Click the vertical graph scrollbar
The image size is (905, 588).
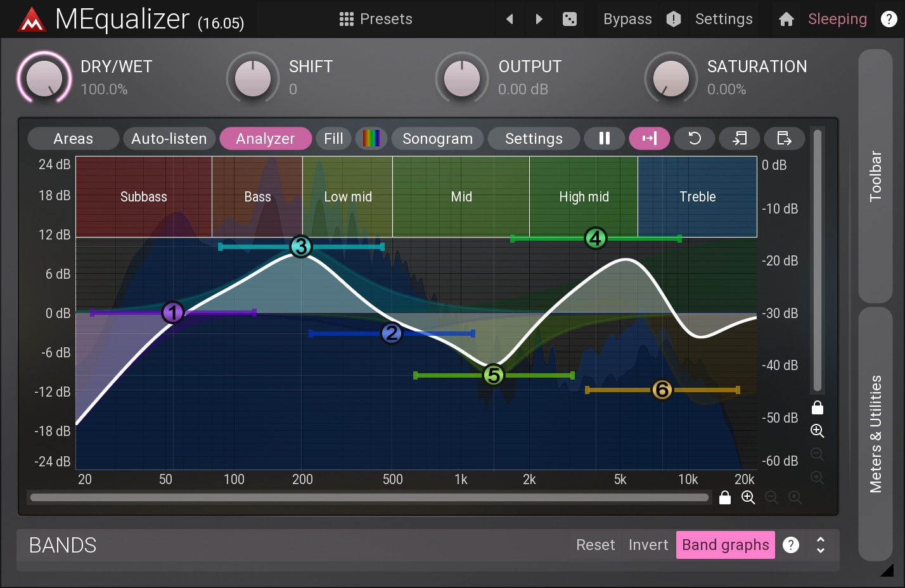coord(818,260)
